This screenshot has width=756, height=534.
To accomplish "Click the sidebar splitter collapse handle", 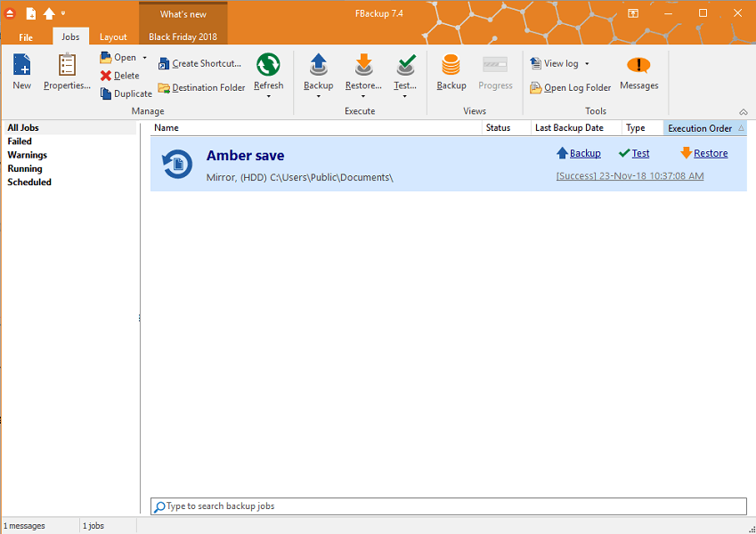I will 140,318.
